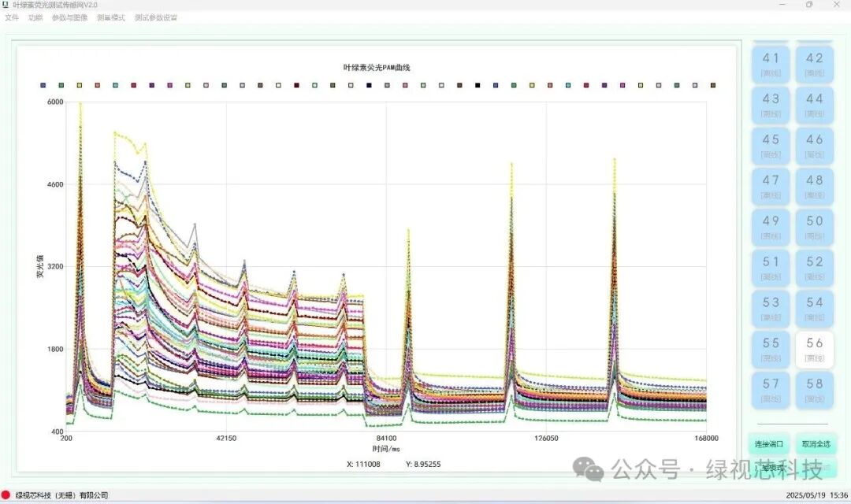The height and width of the screenshot is (504, 851).
Task: Toggle channel 58 in the channel panel
Action: click(x=816, y=390)
